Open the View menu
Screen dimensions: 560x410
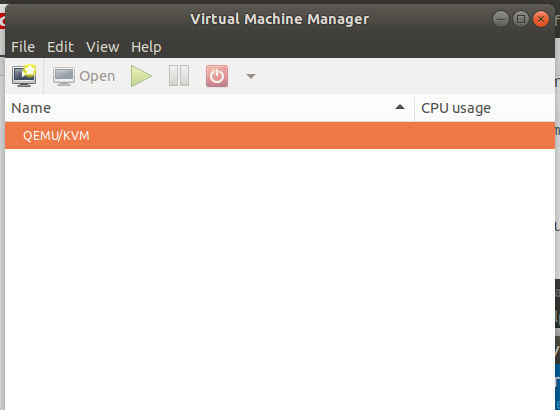click(x=102, y=47)
